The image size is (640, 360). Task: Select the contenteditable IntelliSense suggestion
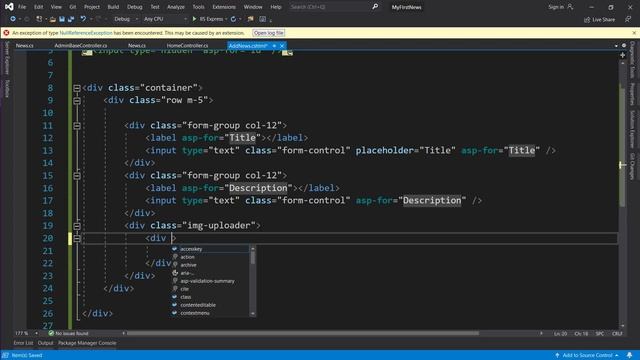pos(210,305)
